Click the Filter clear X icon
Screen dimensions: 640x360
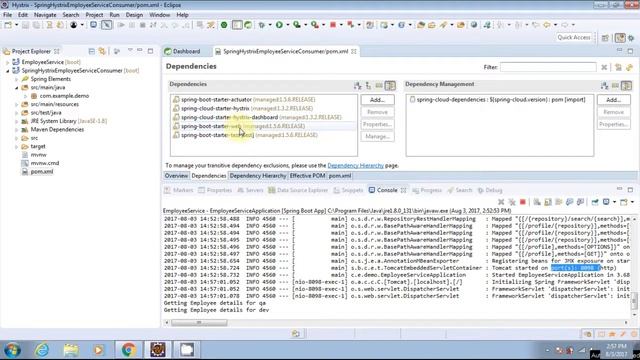coord(604,67)
